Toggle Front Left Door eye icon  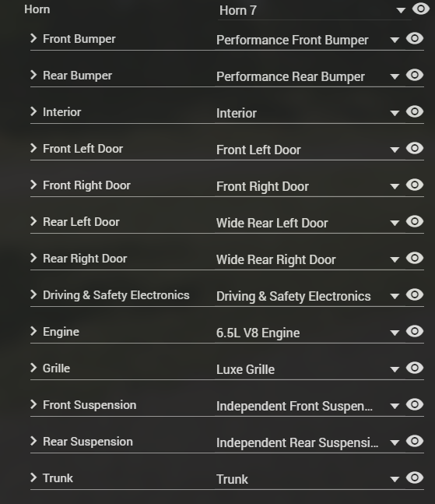pos(415,148)
